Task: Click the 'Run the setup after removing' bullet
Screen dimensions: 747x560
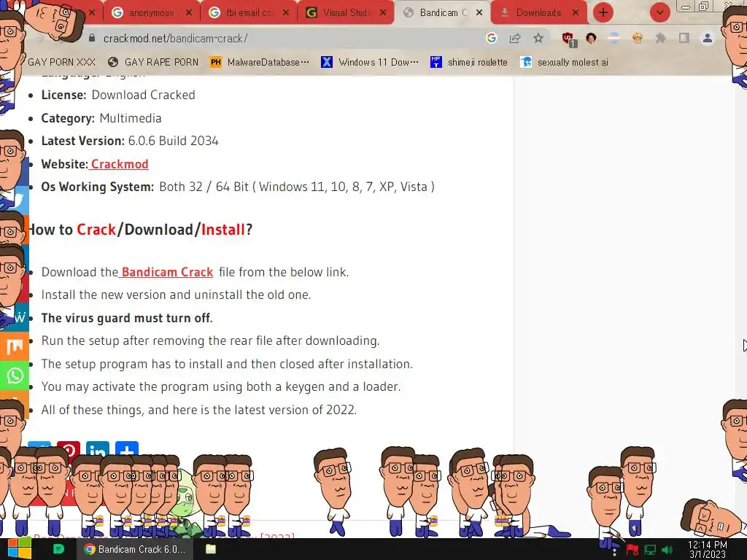Action: [210, 341]
